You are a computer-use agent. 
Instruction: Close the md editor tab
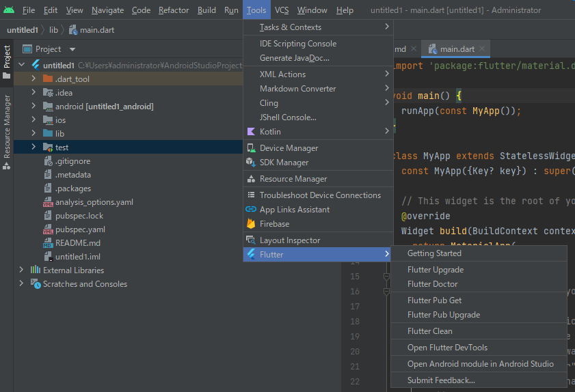414,48
